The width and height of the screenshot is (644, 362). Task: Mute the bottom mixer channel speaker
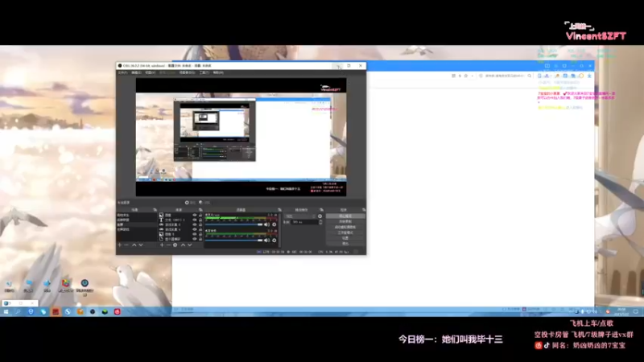(266, 240)
